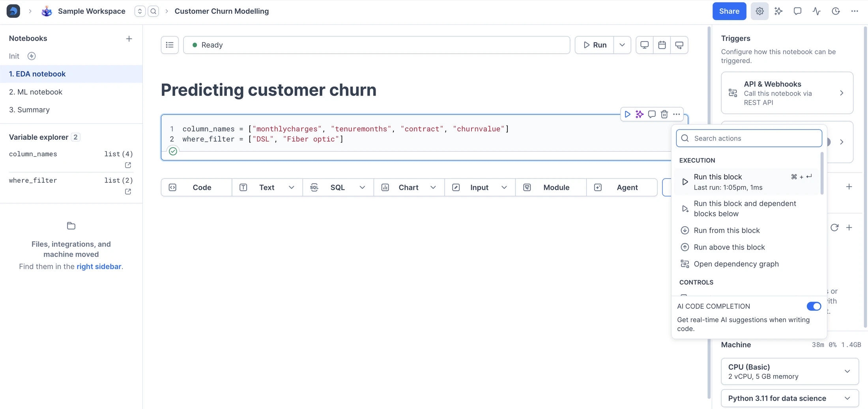The width and height of the screenshot is (868, 409).
Task: Choose Open dependency graph
Action: pos(746,264)
